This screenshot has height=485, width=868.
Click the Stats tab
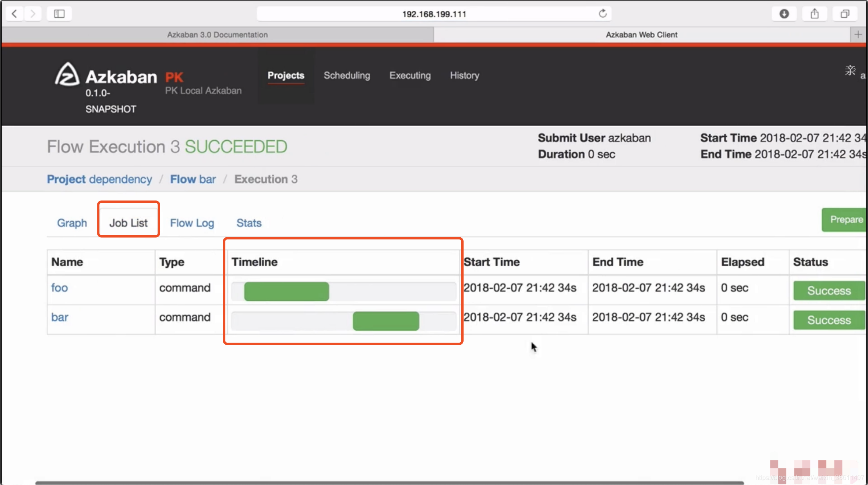point(248,222)
